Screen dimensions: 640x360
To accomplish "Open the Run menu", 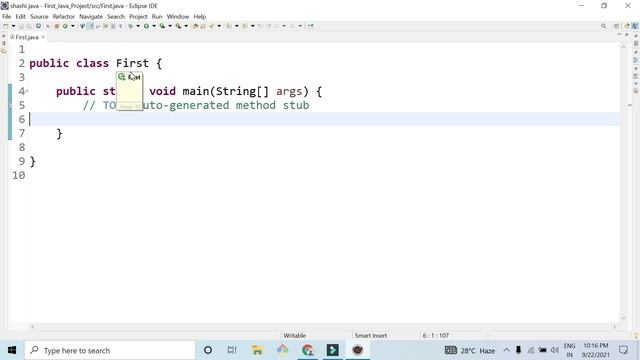I will point(157,16).
